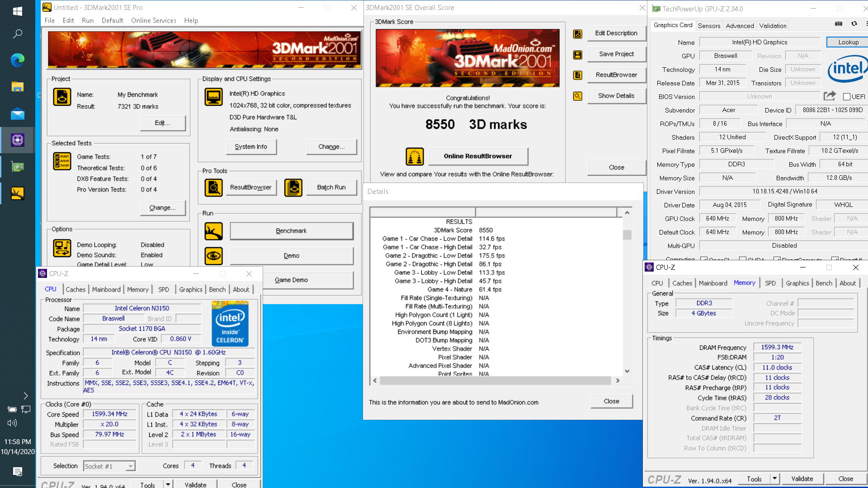Click the Demo eye icon
The width and height of the screenshot is (868, 488).
213,256
